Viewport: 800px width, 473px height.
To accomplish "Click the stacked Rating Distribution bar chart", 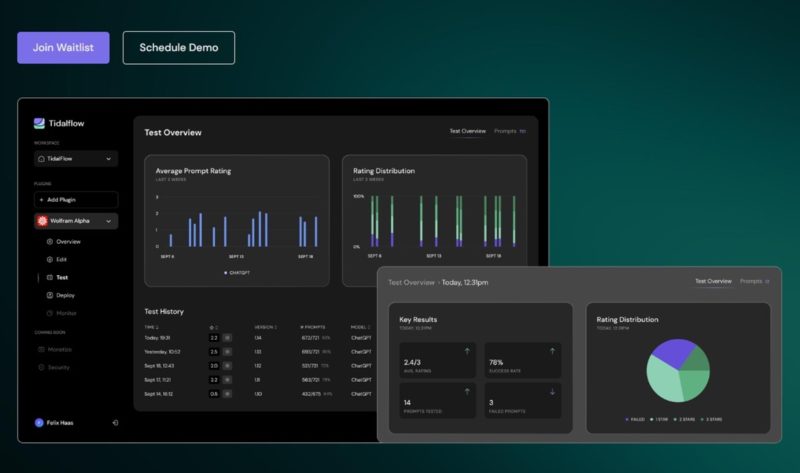I will point(435,222).
